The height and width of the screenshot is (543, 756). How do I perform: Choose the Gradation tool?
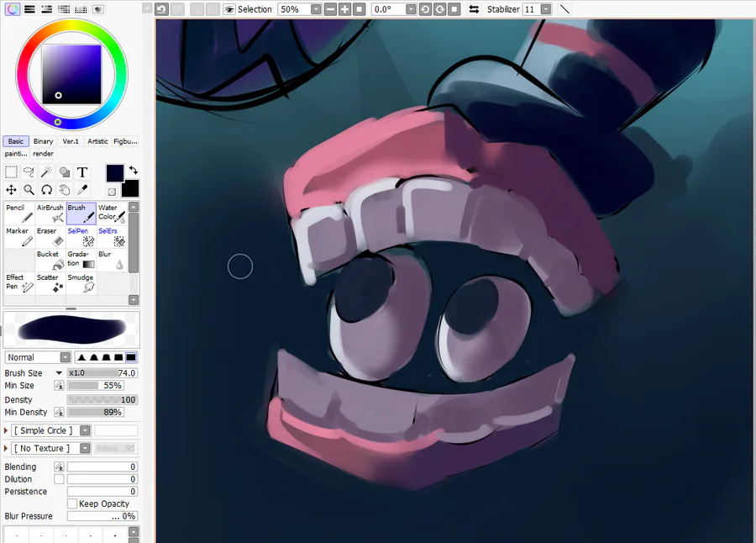(x=81, y=260)
